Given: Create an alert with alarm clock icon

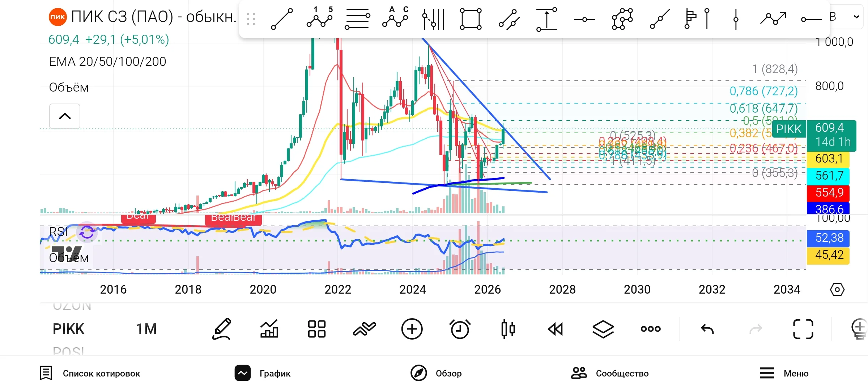Looking at the screenshot, I should click(x=460, y=329).
